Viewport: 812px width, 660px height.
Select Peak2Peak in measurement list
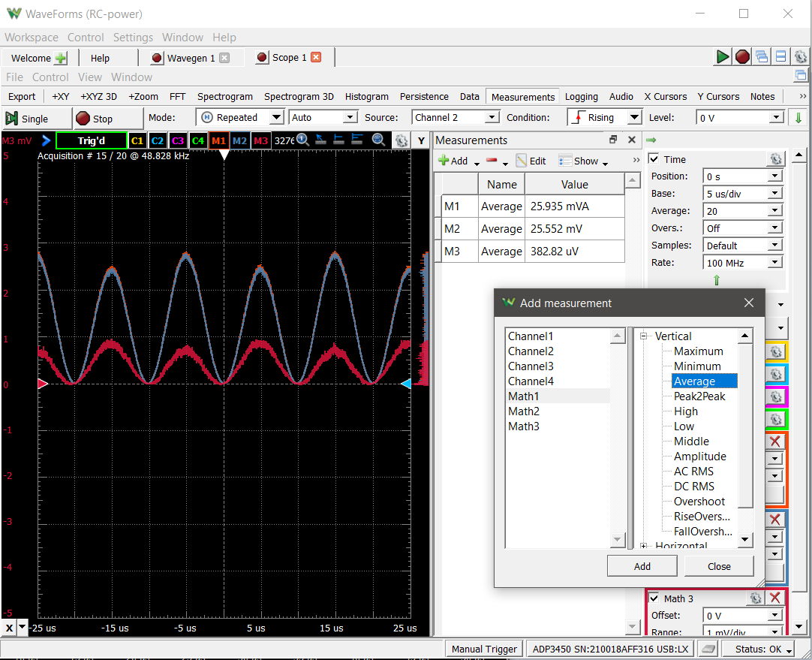coord(699,396)
